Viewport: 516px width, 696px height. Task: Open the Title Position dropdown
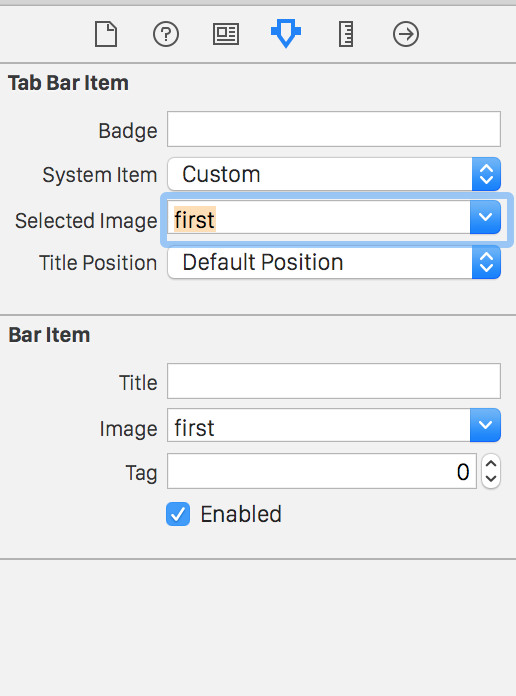pos(334,262)
